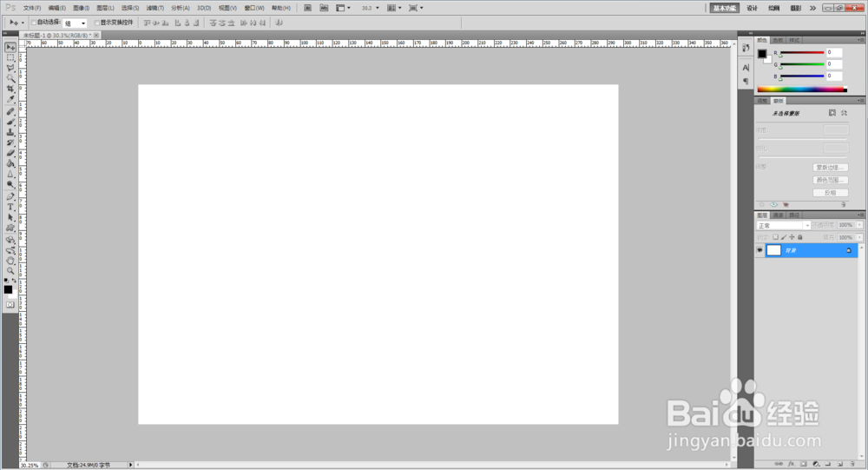Select the Crop tool
Screen dimensions: 868x470
[x=10, y=89]
